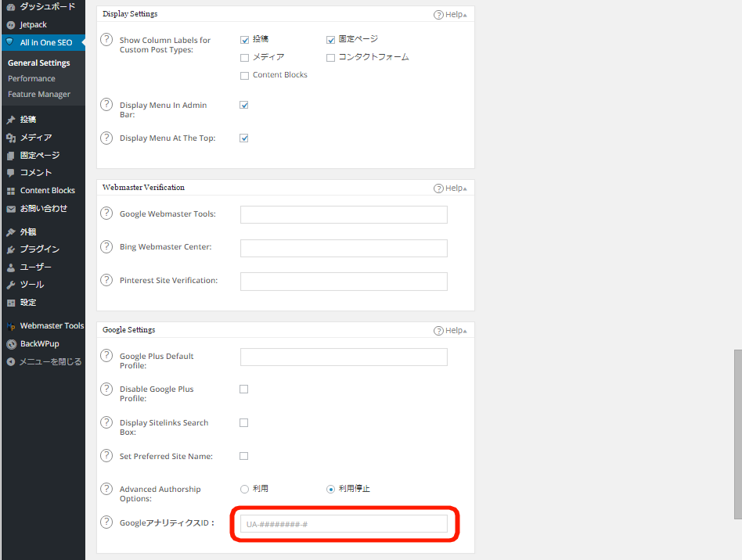Open Webmaster Tools menu link
Screen dimensions: 742x560
coord(52,326)
